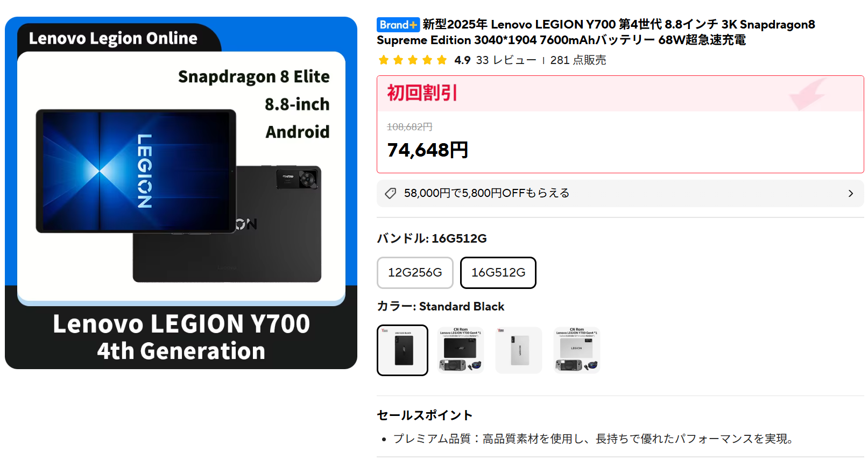This screenshot has height=459, width=868.
Task: Choose the silver tablet color thumbnail
Action: [519, 350]
